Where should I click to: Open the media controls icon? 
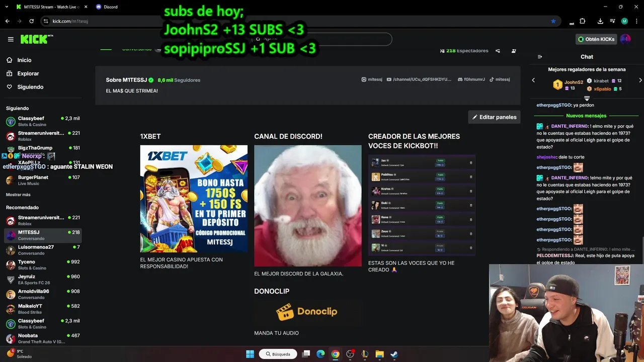(x=612, y=21)
